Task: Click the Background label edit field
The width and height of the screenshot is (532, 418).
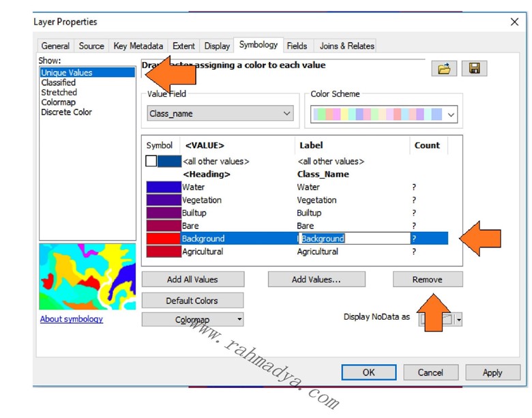Action: click(353, 239)
